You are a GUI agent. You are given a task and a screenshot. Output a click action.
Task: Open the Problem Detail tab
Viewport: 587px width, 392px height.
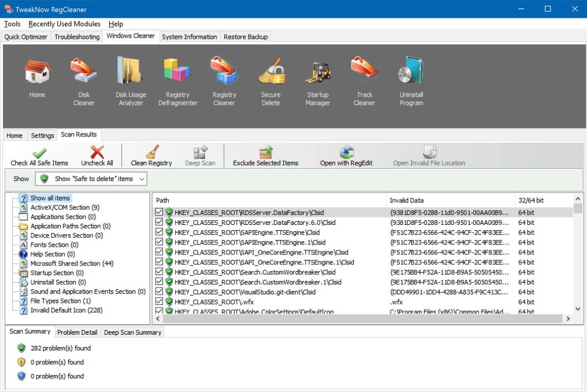[77, 332]
